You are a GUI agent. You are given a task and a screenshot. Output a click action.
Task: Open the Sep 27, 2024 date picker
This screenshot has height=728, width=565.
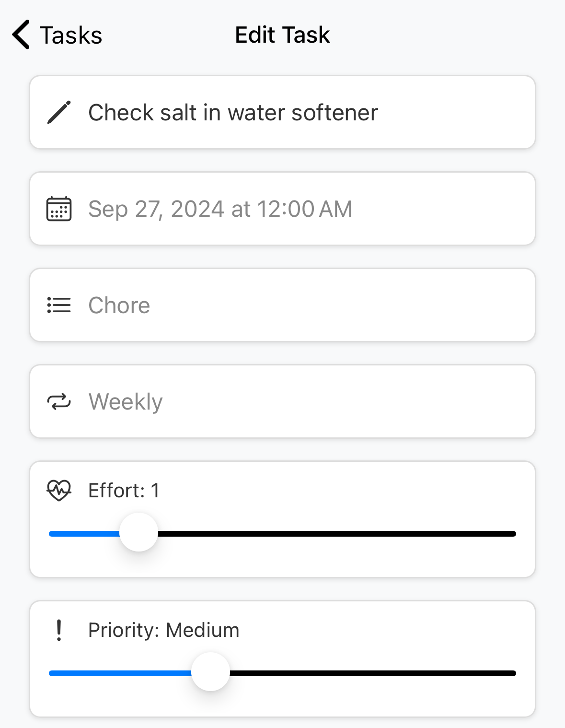click(x=220, y=209)
